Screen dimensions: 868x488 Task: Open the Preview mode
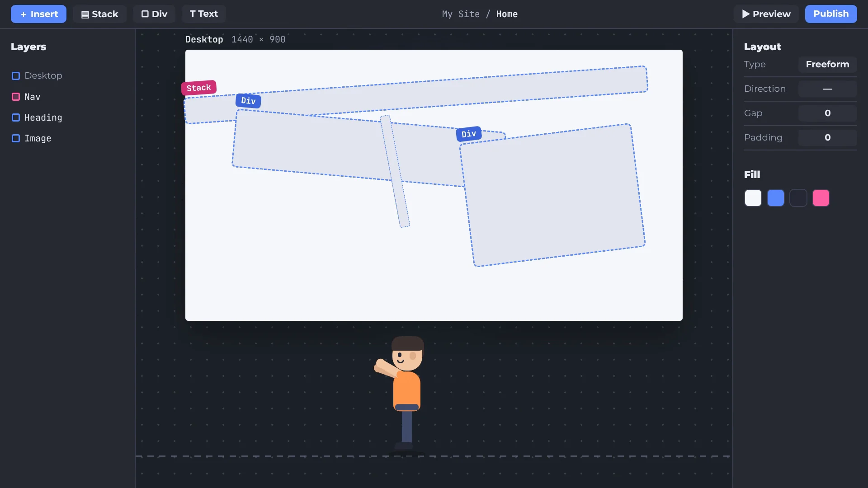(x=766, y=14)
